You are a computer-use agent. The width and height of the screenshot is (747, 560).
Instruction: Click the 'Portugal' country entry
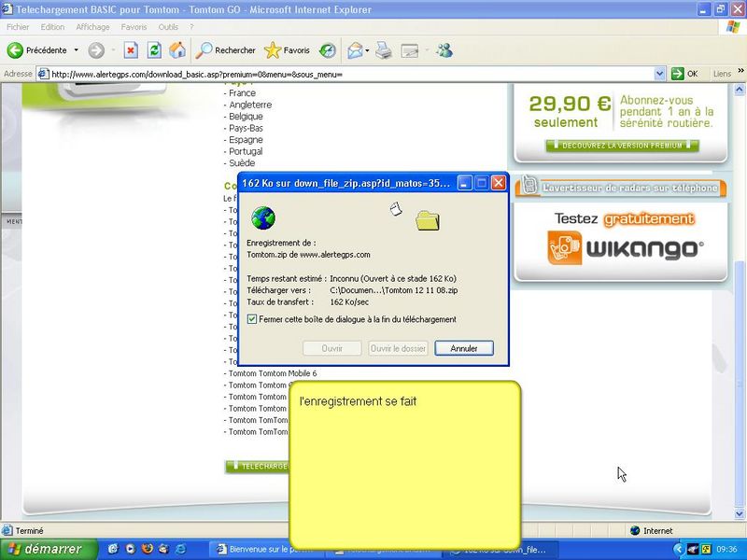[x=246, y=151]
